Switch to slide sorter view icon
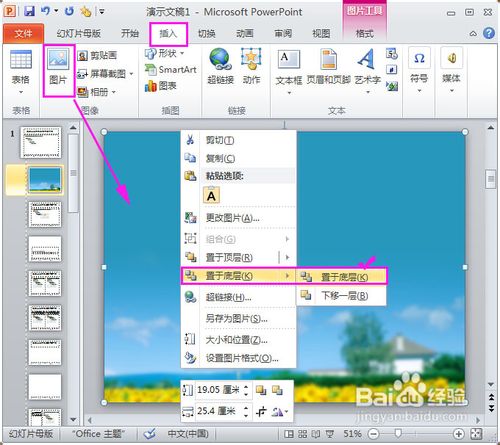 [303, 434]
